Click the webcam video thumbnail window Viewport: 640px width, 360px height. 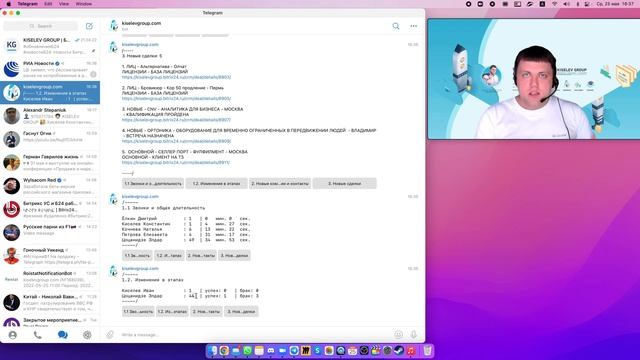point(534,79)
